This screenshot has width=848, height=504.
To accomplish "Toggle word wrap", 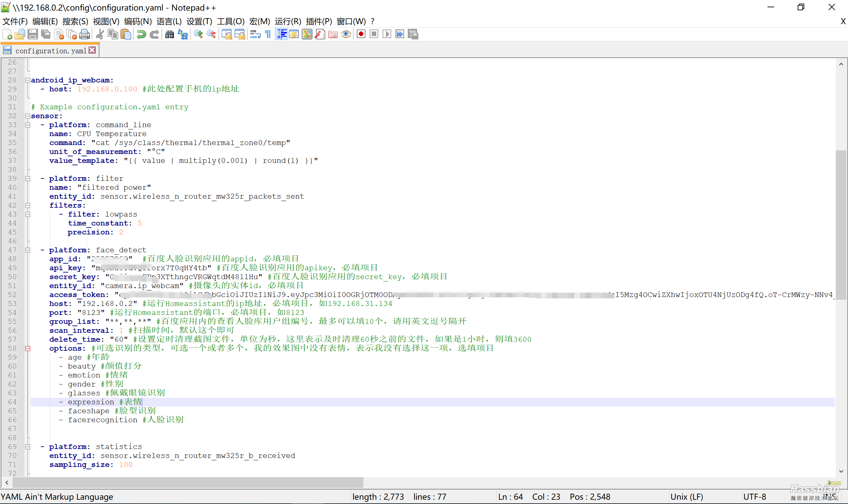I will [255, 34].
